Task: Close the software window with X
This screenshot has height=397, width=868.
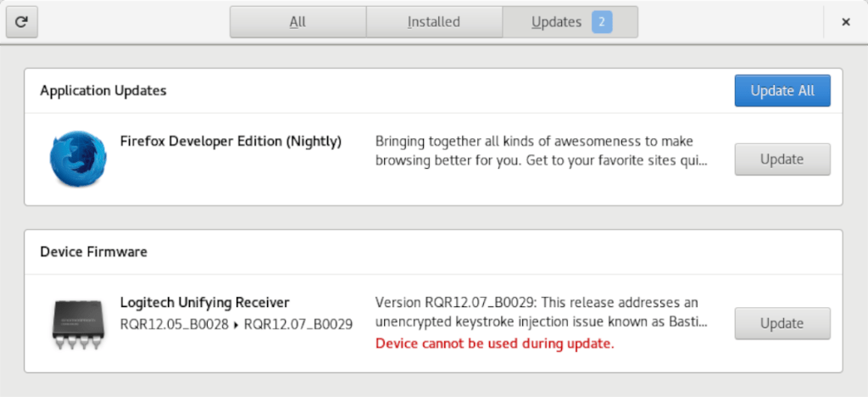Action: click(x=845, y=23)
